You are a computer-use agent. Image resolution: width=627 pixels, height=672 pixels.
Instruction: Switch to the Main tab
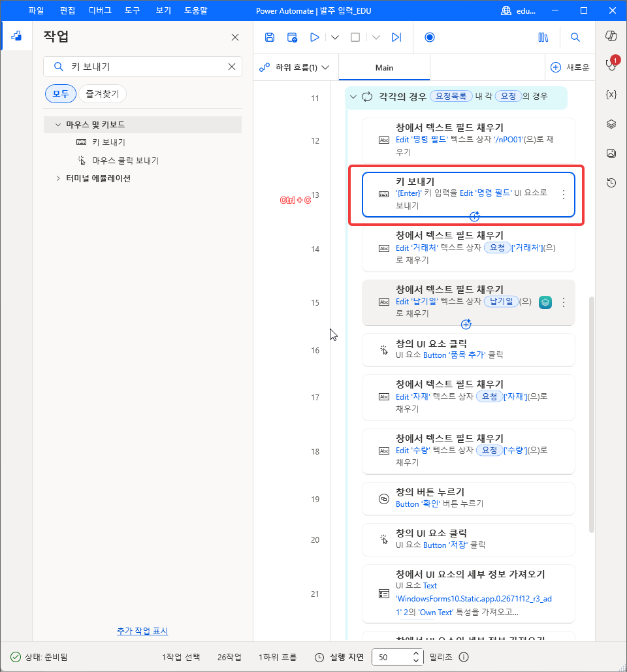384,67
